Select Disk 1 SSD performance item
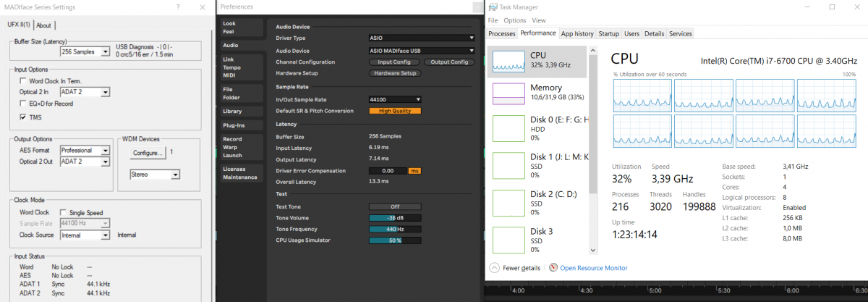 pos(538,165)
